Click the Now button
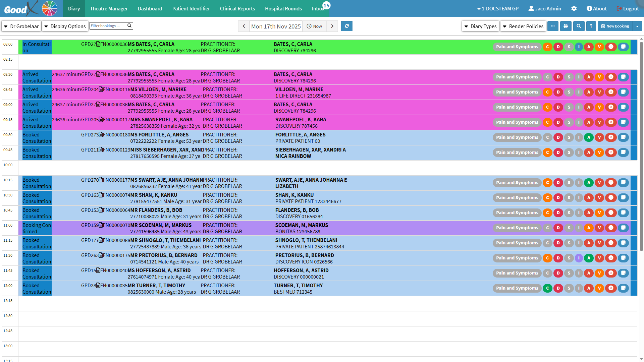644x362 pixels. [x=314, y=26]
